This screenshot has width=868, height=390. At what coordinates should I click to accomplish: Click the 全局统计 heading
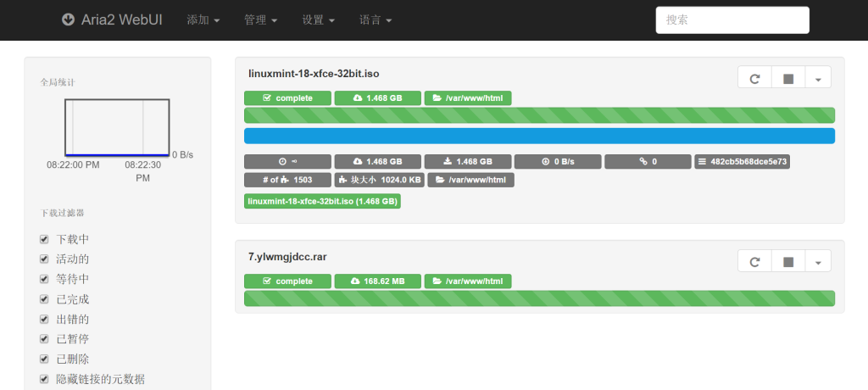[58, 82]
